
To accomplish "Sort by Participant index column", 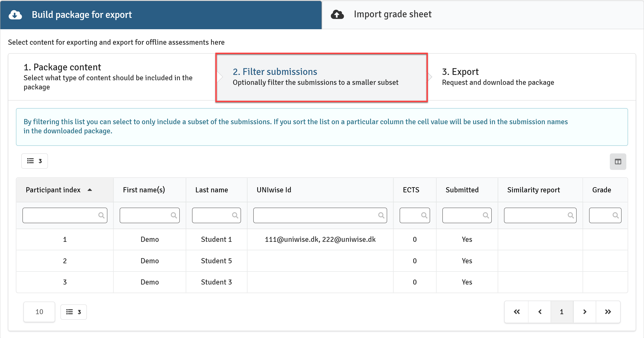I will (x=65, y=190).
